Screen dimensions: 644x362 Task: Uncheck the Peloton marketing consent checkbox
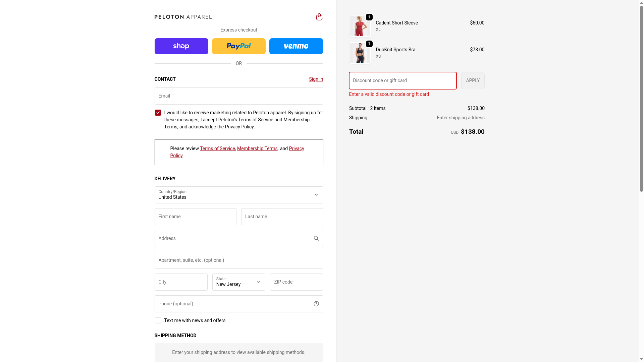[x=158, y=113]
